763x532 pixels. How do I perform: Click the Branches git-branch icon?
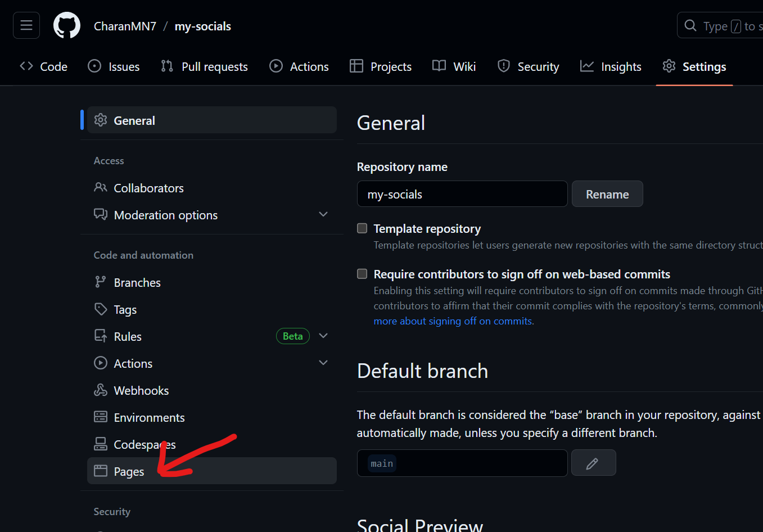(101, 282)
